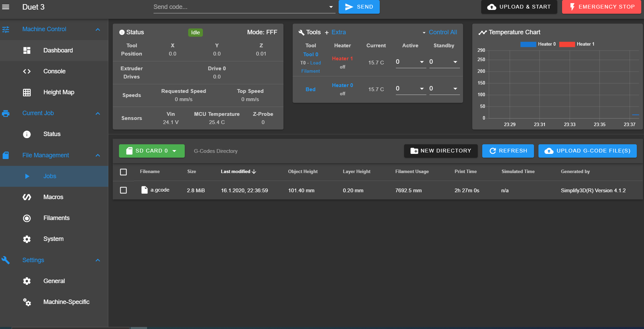
Task: Click the Heater 0 bed link
Action: pos(342,85)
